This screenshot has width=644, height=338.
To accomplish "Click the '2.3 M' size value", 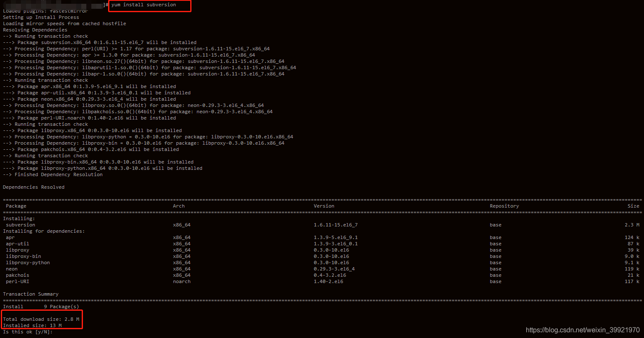I will (x=632, y=225).
